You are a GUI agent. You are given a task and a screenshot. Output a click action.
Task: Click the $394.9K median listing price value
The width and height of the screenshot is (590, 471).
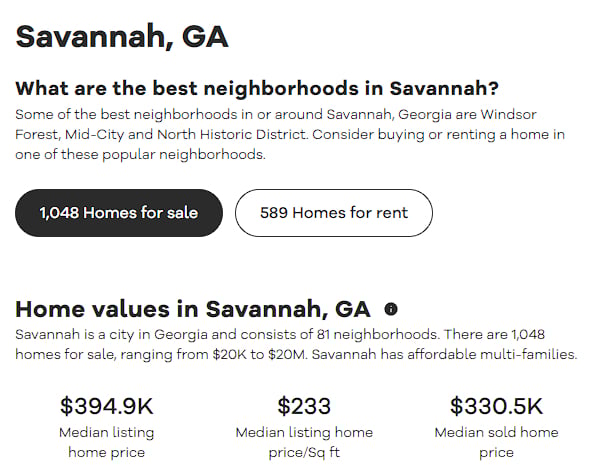[107, 406]
